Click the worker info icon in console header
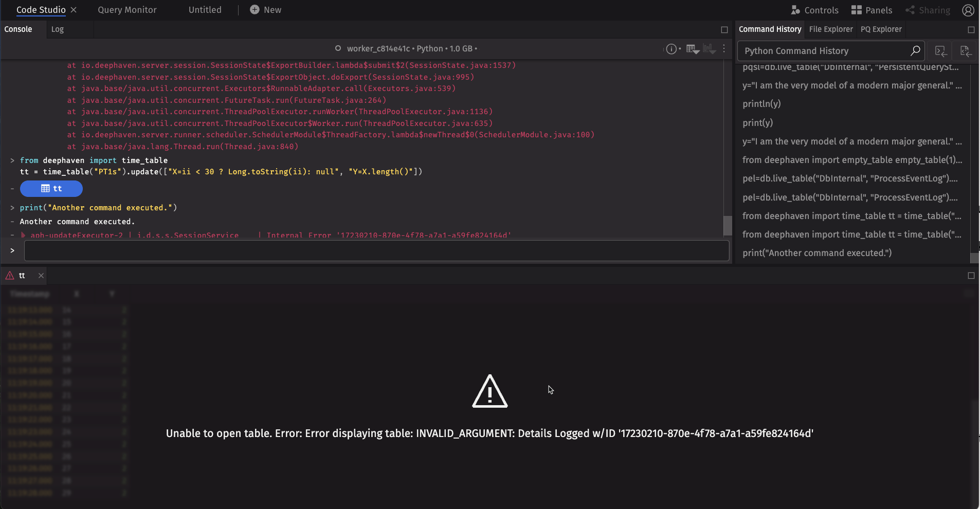The height and width of the screenshot is (509, 980). [x=672, y=49]
